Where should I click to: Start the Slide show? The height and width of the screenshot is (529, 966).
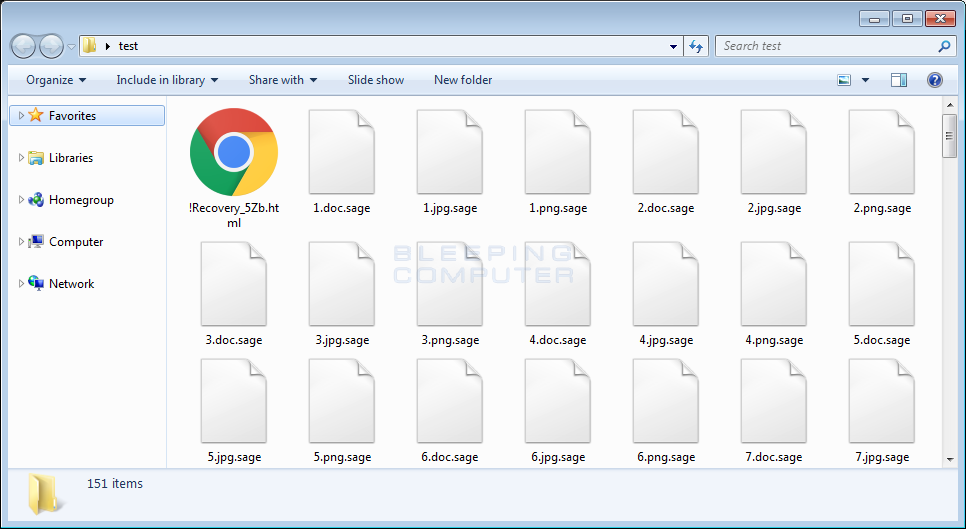coord(376,80)
